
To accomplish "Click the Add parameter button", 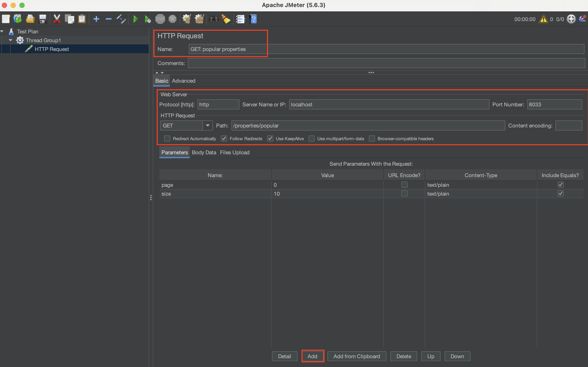I will pos(312,356).
